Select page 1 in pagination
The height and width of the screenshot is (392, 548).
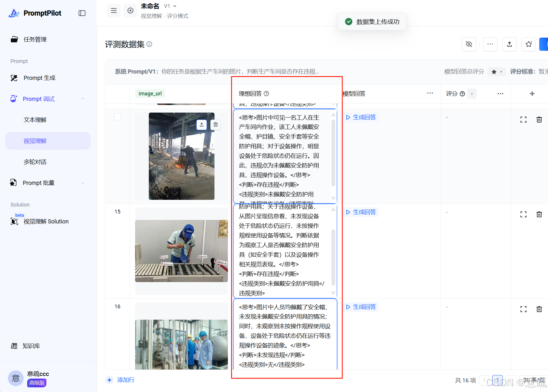tap(498, 380)
